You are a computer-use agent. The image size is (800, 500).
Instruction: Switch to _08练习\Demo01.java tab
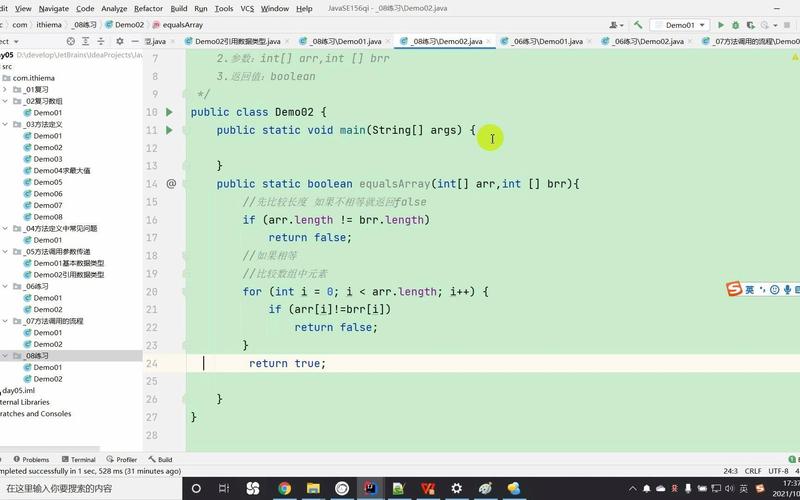[x=345, y=41]
